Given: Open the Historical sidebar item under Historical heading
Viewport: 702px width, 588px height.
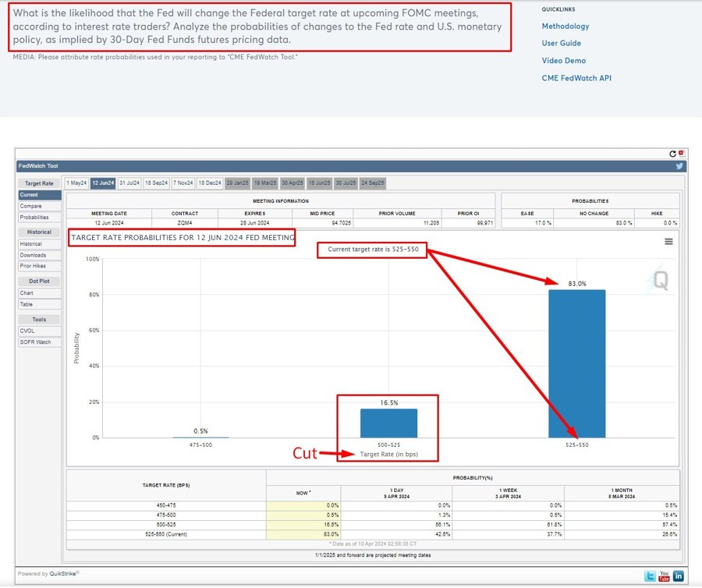Looking at the screenshot, I should click(x=40, y=244).
